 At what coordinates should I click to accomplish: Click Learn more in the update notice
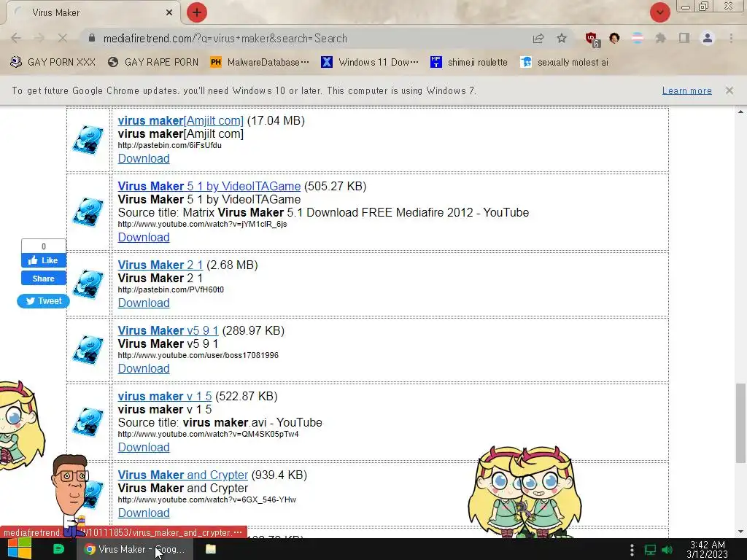(x=687, y=90)
